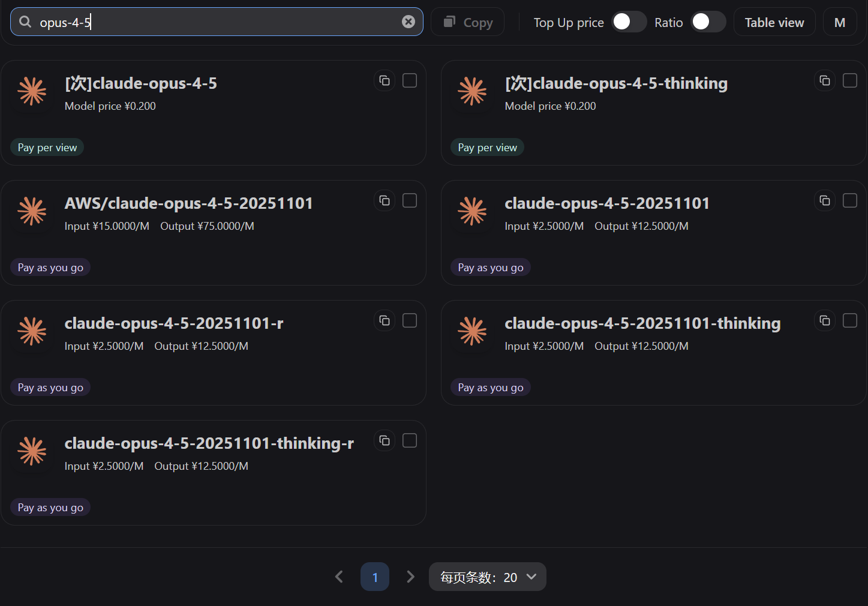
Task: Click the claude-opus-4-5-20251101-thinking-r Claude logo
Action: [x=32, y=451]
